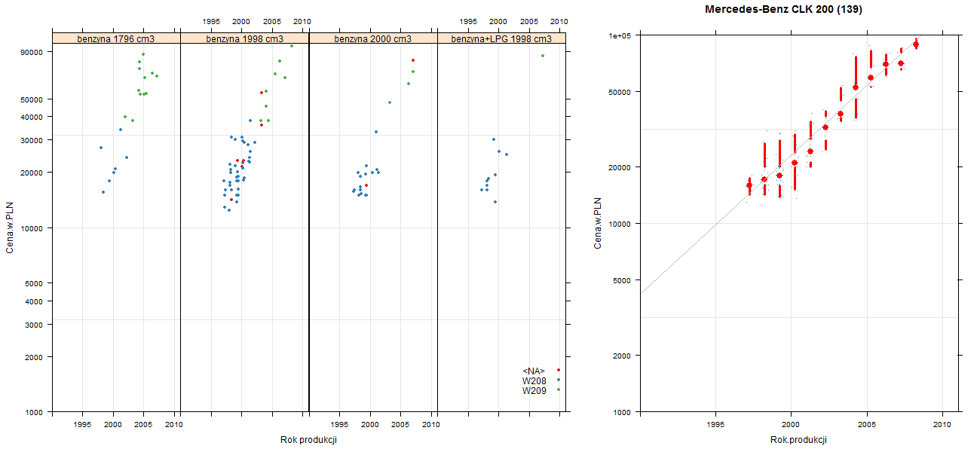The height and width of the screenshot is (452, 980).
Task: Click the 1995 label below the benzyna 1796 panel
Action: 83,425
